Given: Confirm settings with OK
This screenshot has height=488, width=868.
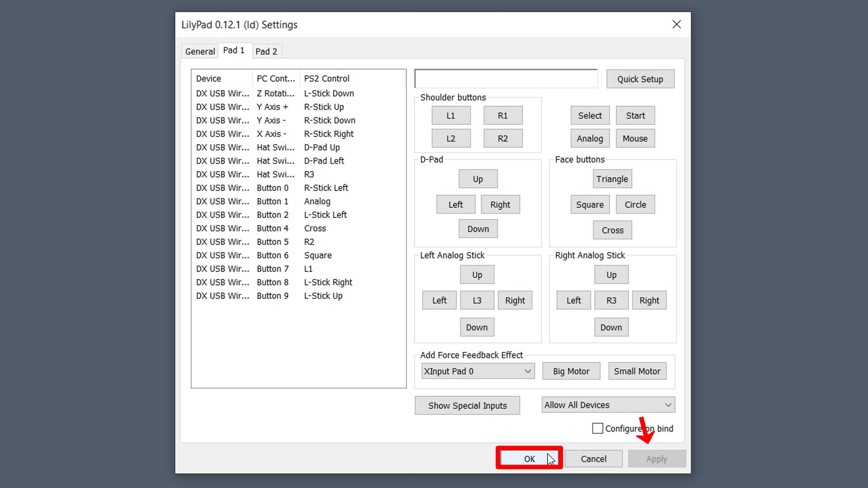Looking at the screenshot, I should (529, 459).
